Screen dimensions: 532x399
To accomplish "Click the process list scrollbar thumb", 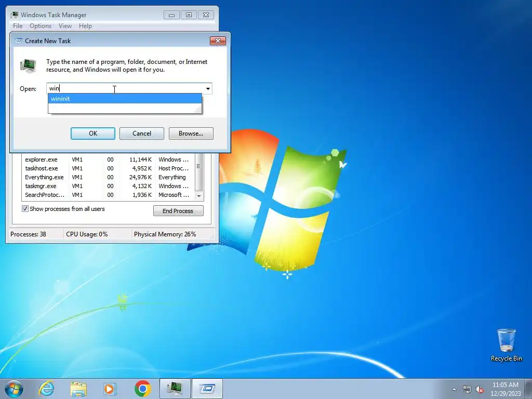I will point(199,171).
